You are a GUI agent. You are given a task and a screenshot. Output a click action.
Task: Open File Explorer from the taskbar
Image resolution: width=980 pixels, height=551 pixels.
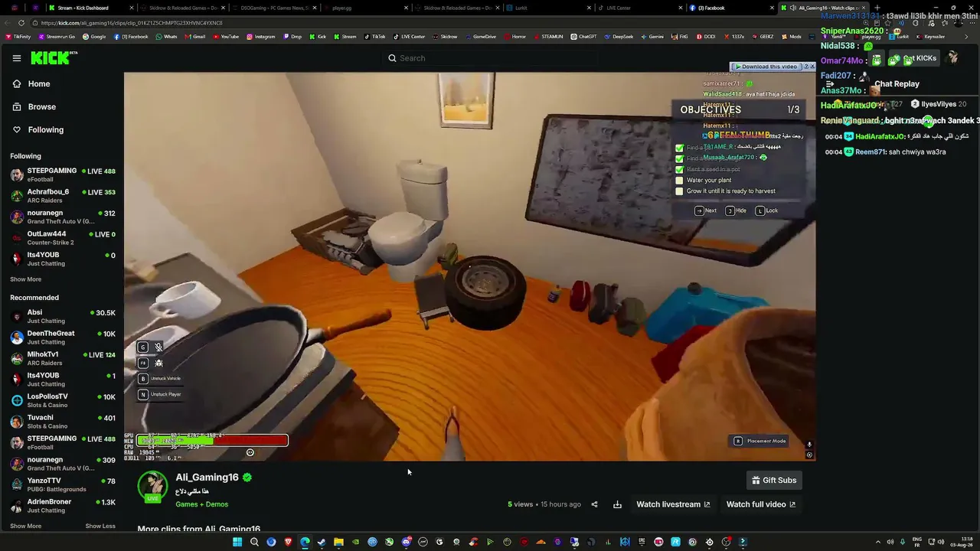coord(338,542)
